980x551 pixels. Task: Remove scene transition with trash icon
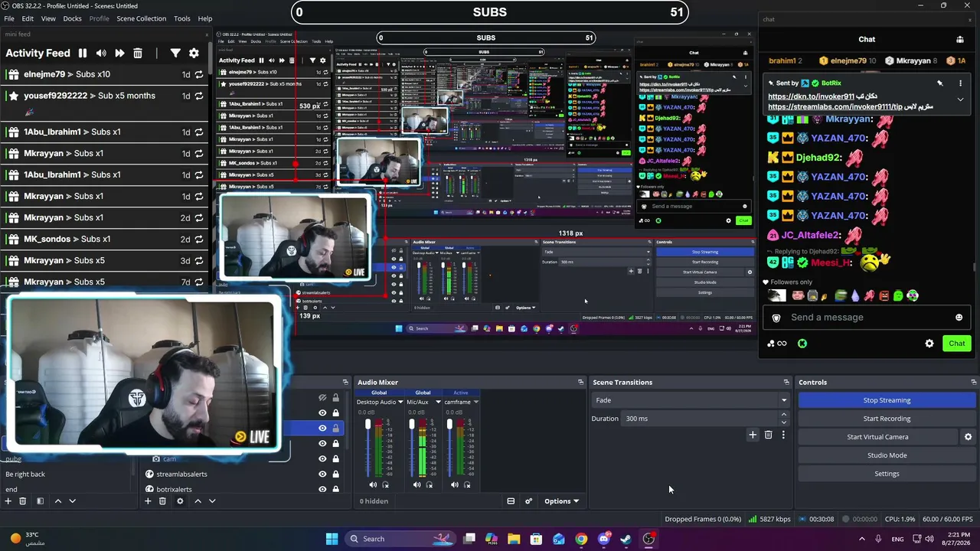[x=768, y=435]
